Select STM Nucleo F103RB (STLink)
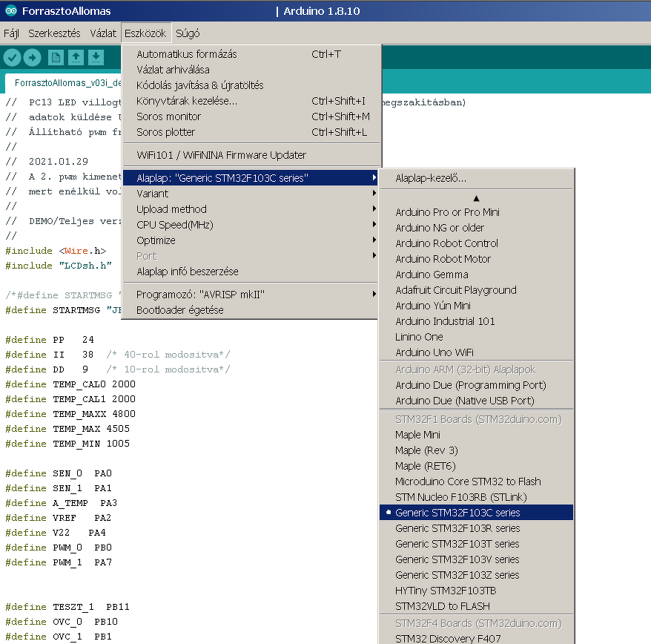 pyautogui.click(x=476, y=497)
